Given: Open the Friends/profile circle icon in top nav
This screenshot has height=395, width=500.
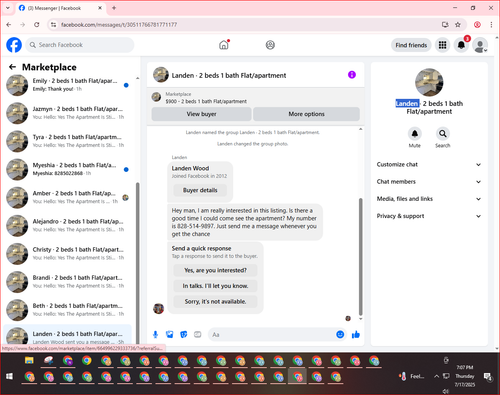Looking at the screenshot, I should [270, 45].
